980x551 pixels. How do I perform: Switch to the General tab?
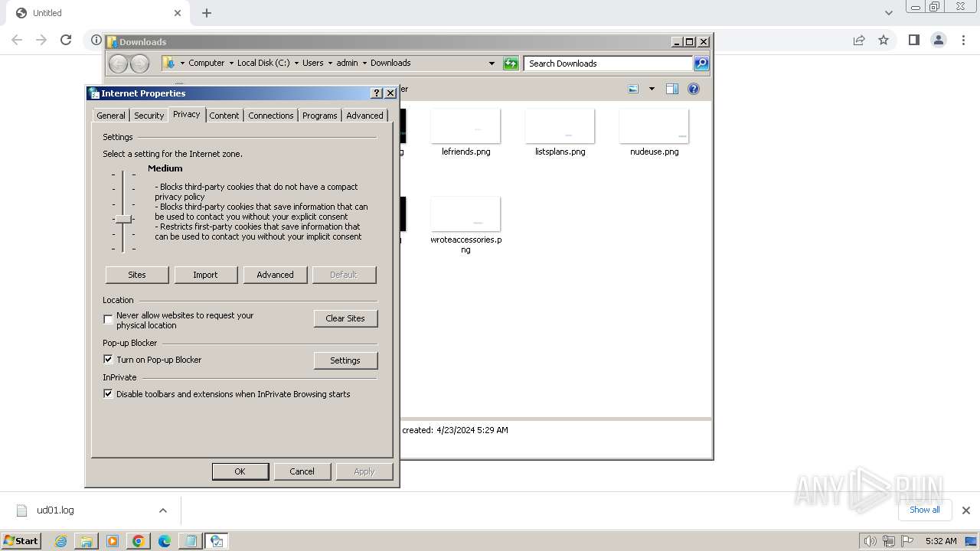[x=111, y=116]
